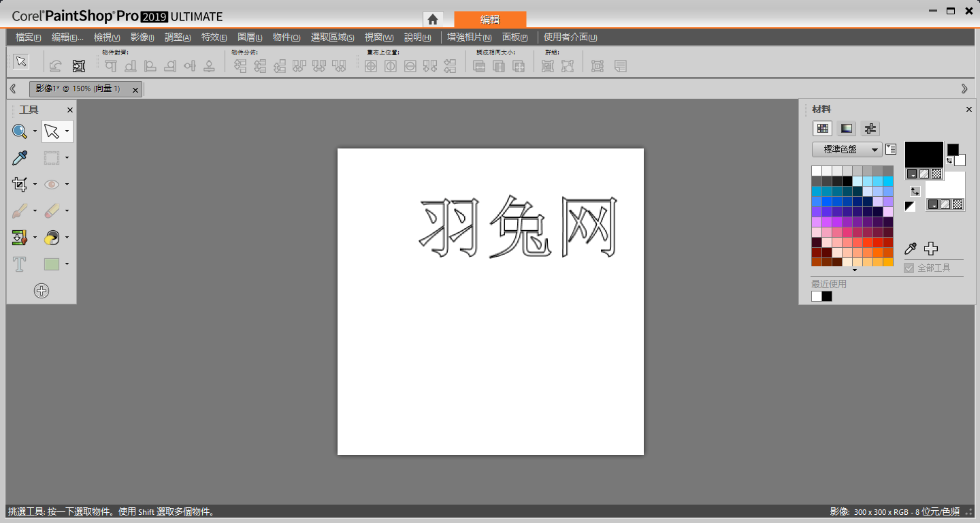
Task: Open the 標準色盤 palette dropdown
Action: [x=847, y=149]
